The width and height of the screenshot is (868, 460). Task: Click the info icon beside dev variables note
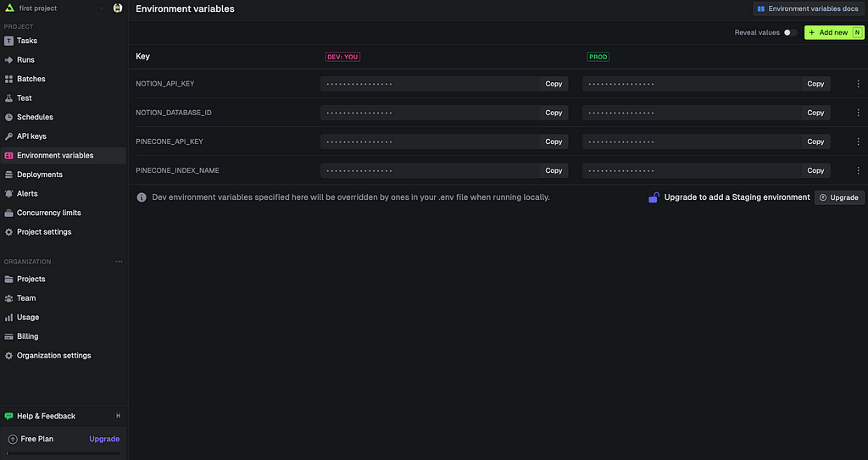142,197
